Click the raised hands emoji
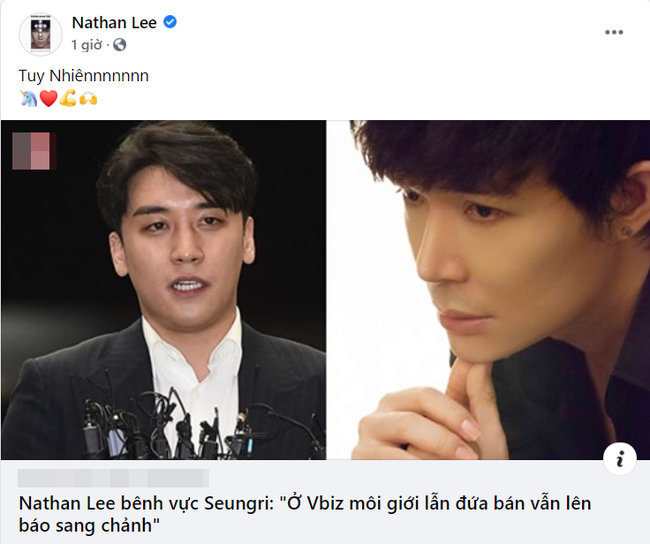Viewport: 650px width, 544px height. (x=88, y=99)
